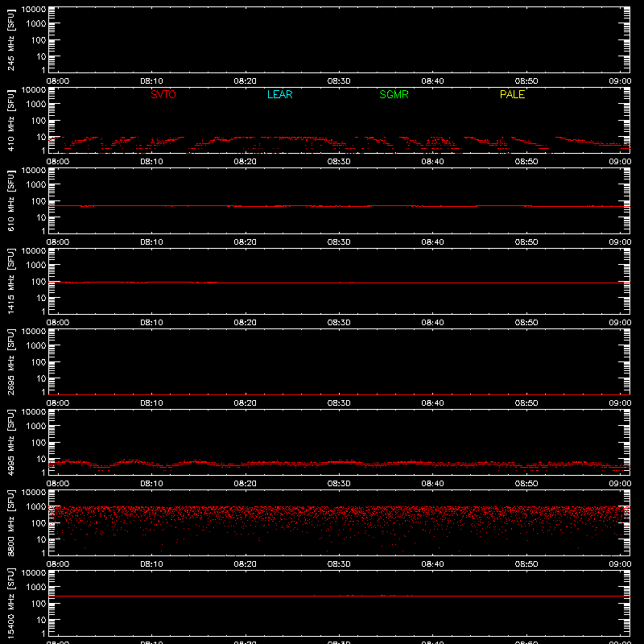Select the 410 MHz [SFU] axis title
Screen dimensions: 644x644
[x=10, y=121]
